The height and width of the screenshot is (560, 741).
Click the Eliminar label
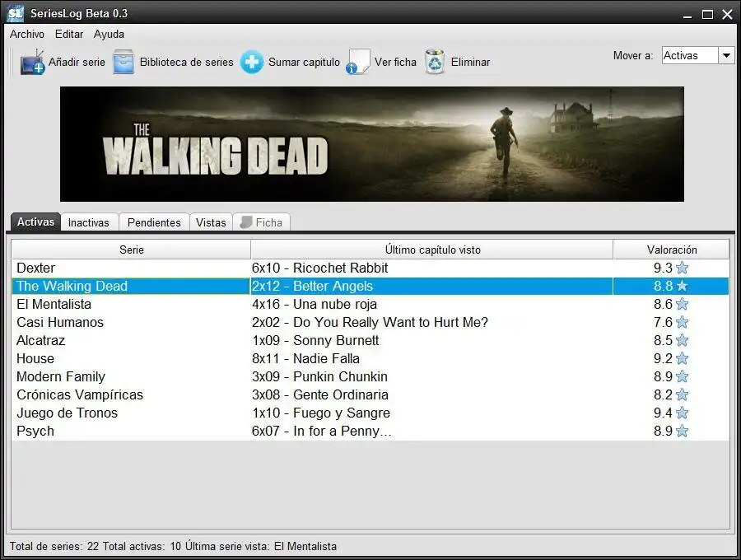tap(470, 62)
